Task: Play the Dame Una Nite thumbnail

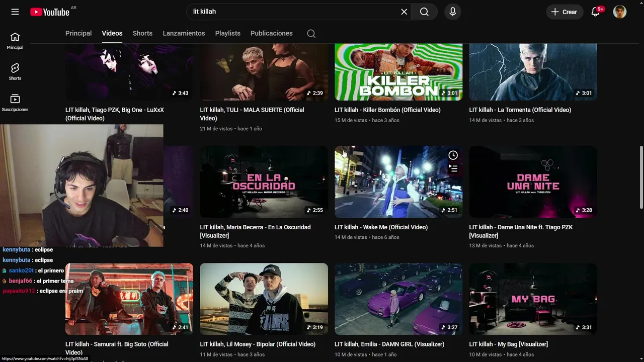Action: click(x=533, y=182)
